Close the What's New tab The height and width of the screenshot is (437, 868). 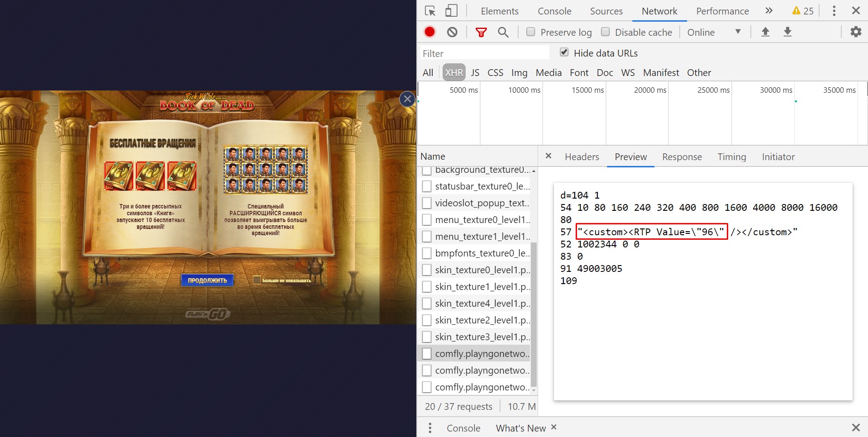pos(554,427)
